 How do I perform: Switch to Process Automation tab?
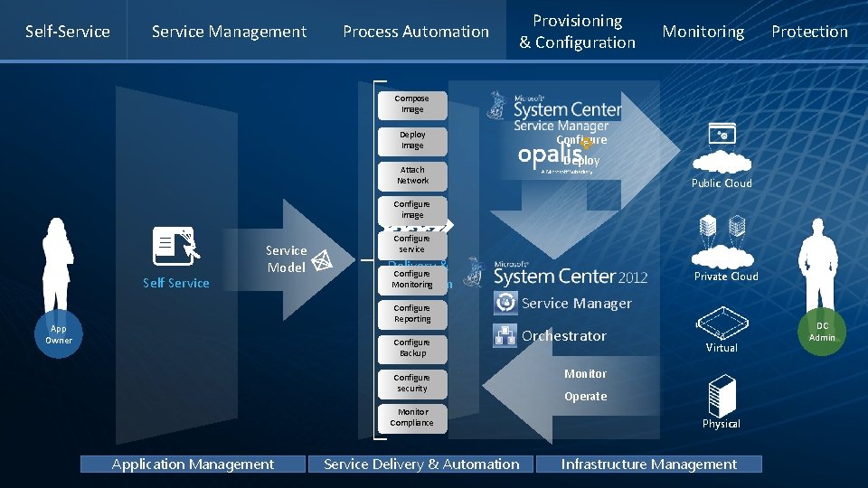tap(416, 32)
